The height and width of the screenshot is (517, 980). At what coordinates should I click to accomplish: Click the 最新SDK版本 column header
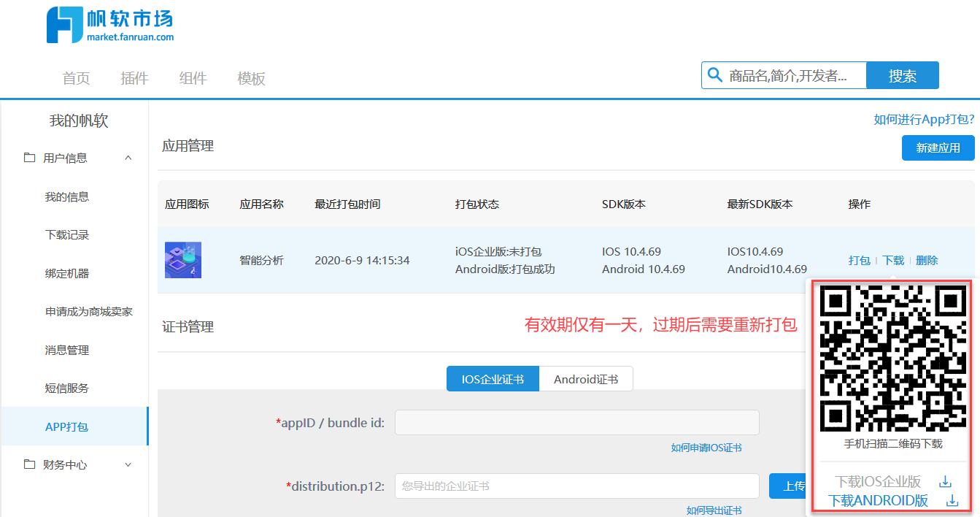[x=760, y=204]
